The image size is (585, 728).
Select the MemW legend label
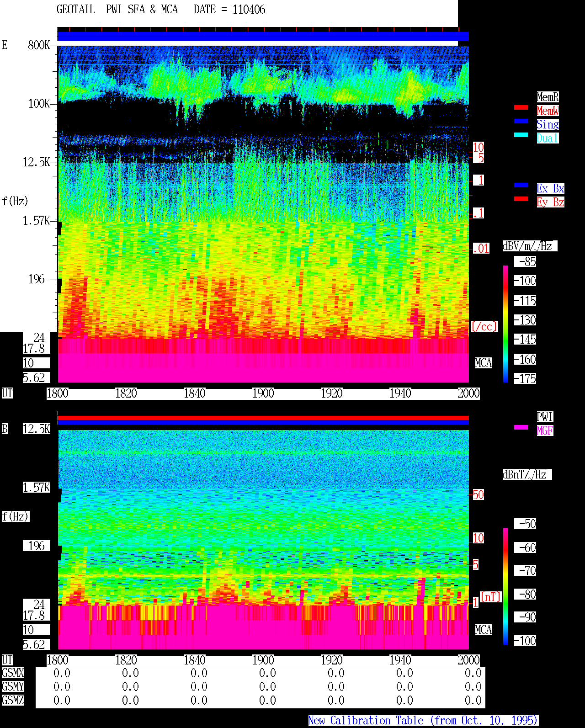click(x=548, y=111)
